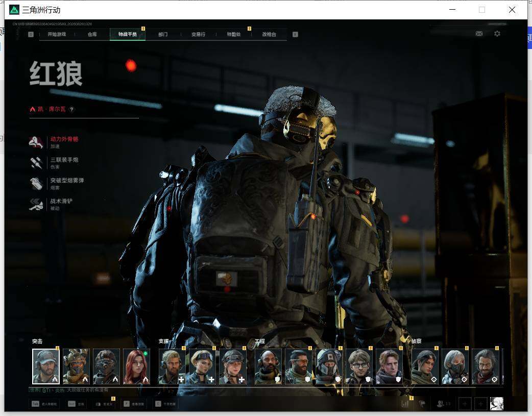Select the red-haired assault operator portrait

[x=136, y=366]
